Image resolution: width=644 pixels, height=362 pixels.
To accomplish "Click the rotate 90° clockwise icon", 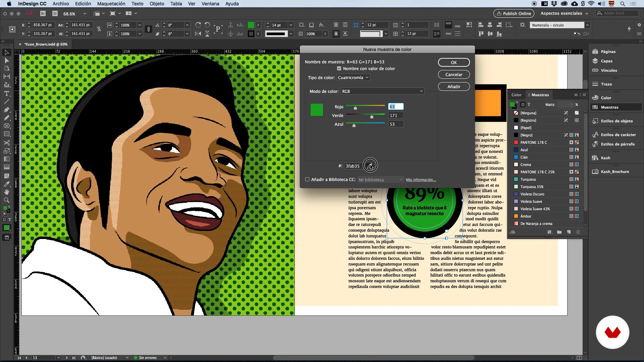I will (198, 25).
